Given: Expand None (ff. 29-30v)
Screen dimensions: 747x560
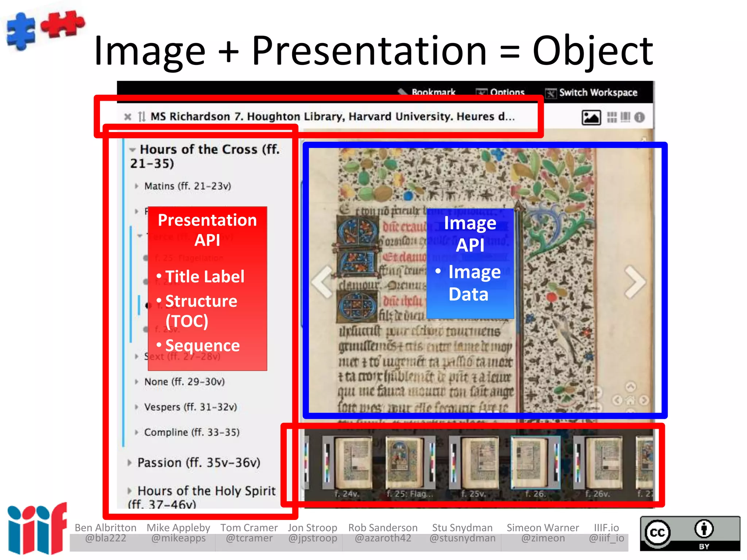Looking at the screenshot, I should pos(136,382).
